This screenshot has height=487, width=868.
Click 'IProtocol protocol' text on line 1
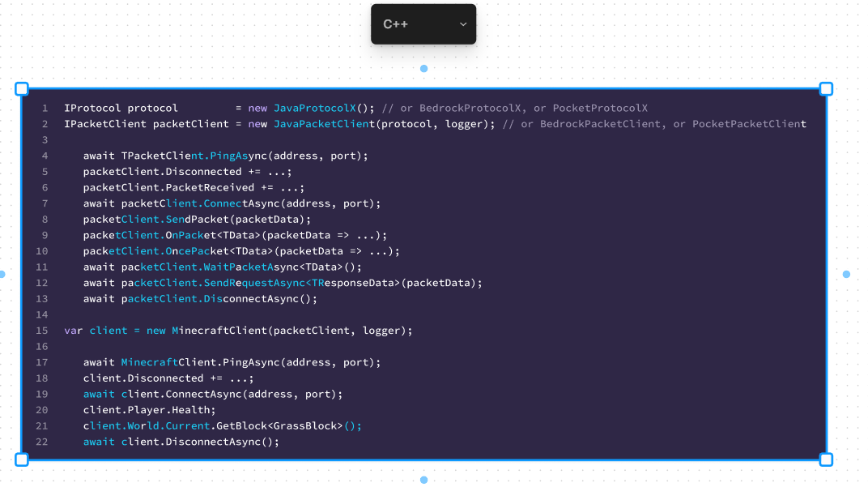tap(121, 108)
